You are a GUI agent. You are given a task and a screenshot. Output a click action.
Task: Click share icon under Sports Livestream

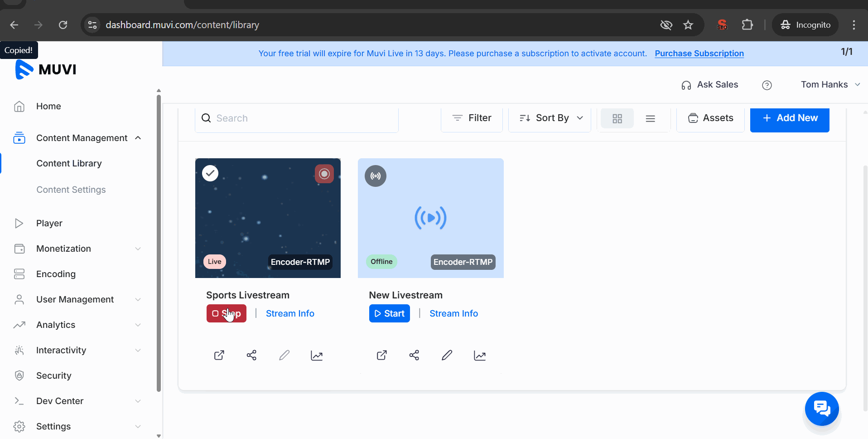[251, 355]
